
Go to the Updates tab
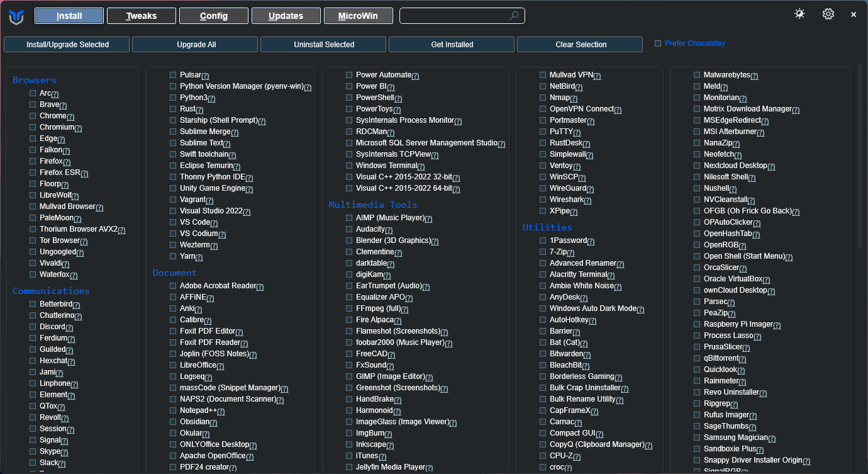[286, 16]
